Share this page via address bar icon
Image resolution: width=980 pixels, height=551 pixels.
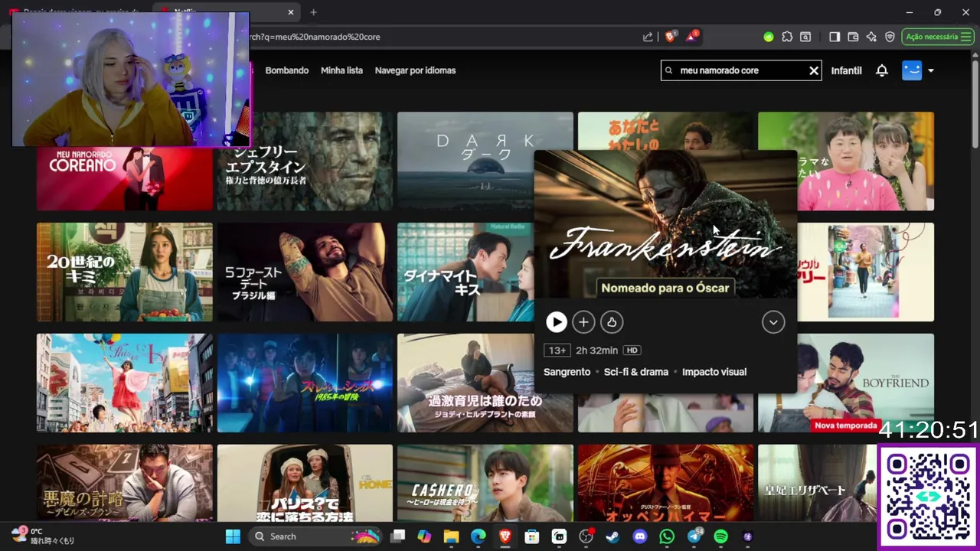tap(648, 37)
